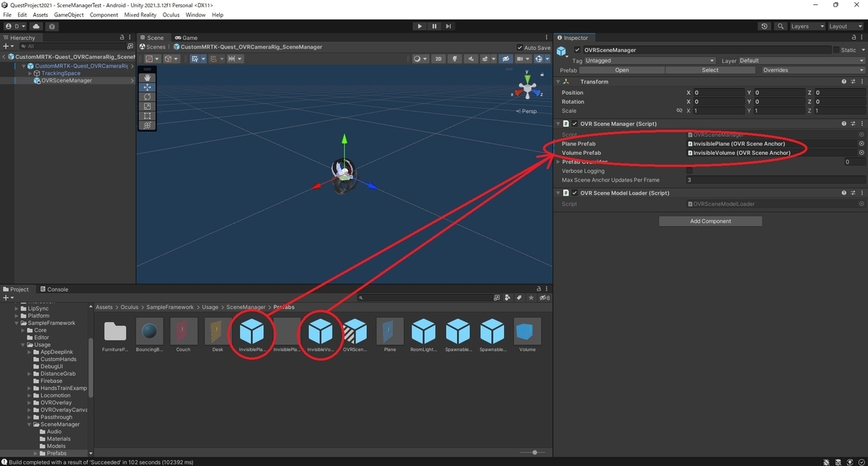Open Transform component help icon

click(844, 82)
